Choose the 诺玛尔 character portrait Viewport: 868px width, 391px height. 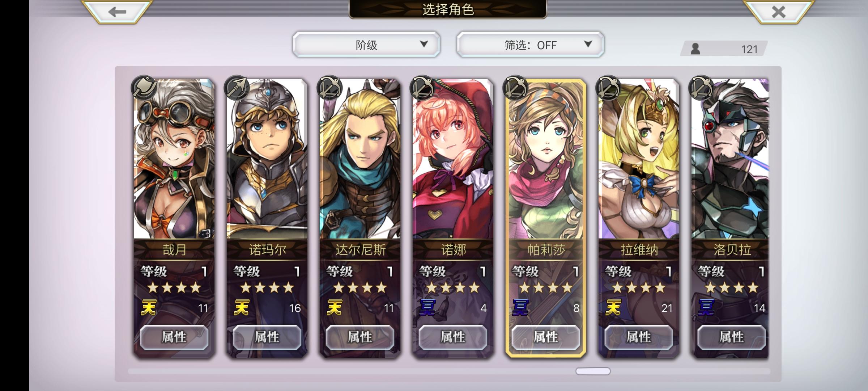click(x=267, y=159)
